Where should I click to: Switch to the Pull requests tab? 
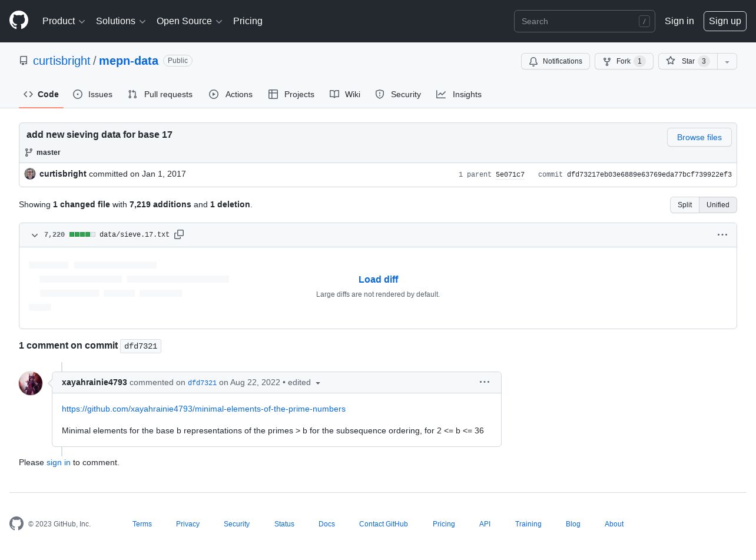160,94
